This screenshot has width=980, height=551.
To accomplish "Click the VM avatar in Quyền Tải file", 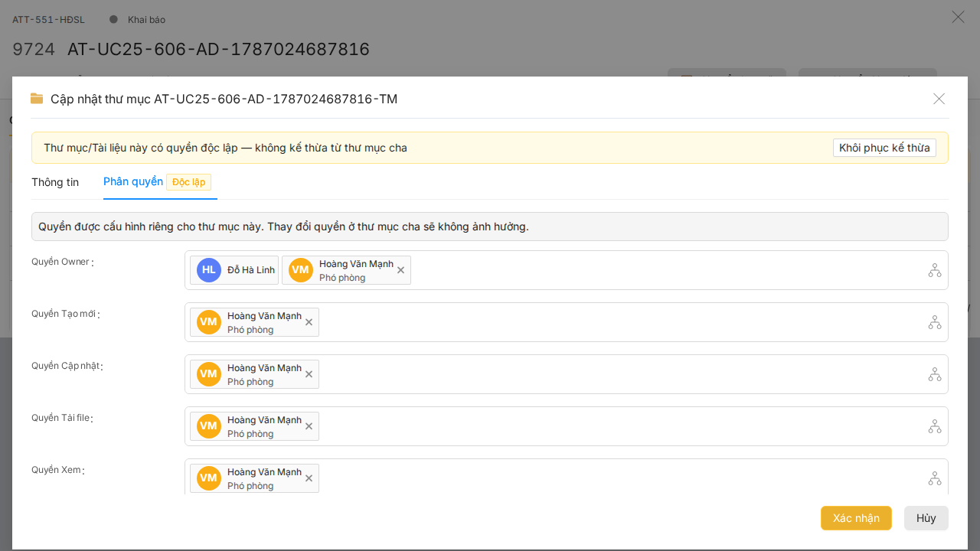I will pos(209,426).
